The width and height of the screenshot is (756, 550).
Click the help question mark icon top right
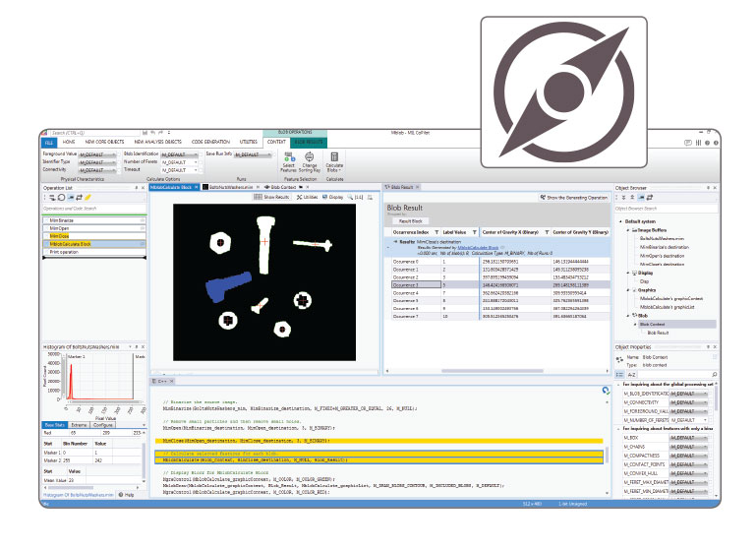(707, 143)
